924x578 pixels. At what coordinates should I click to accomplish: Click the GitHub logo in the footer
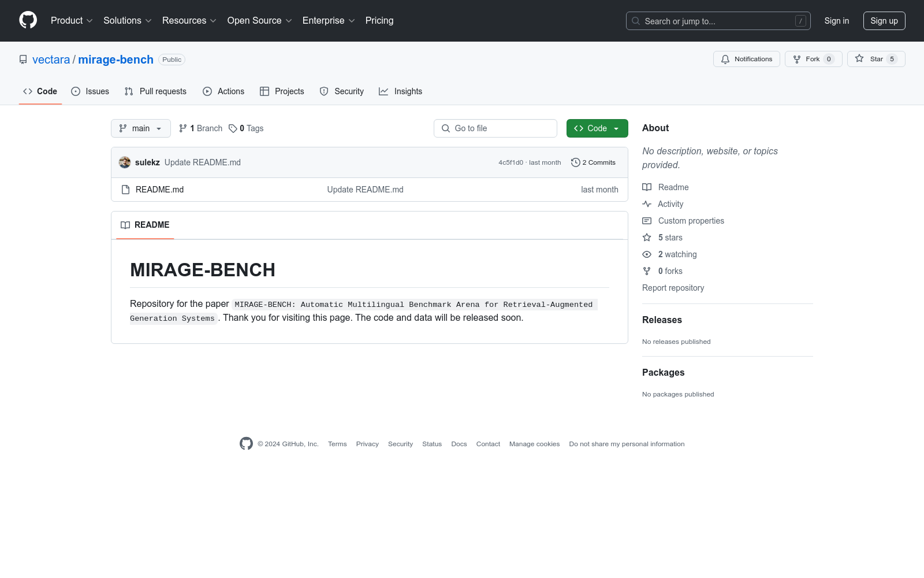pos(246,443)
